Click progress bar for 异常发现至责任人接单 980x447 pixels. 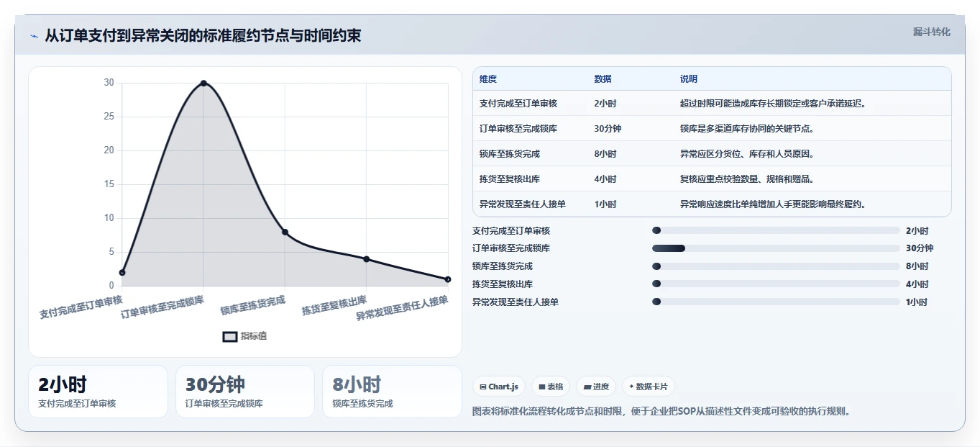776,302
